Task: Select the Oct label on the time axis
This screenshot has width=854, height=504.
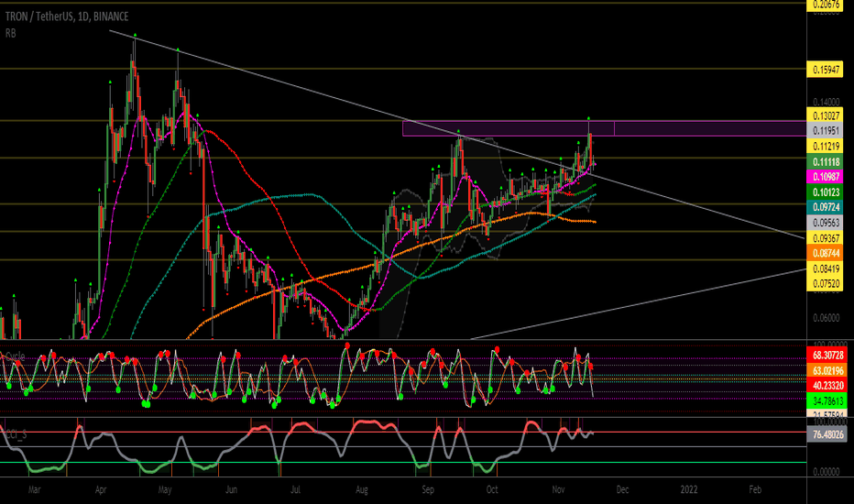Action: click(x=492, y=489)
